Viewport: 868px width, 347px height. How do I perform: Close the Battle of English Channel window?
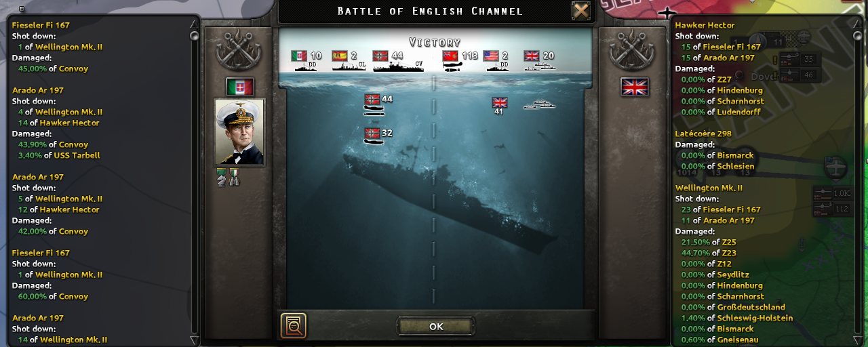pyautogui.click(x=580, y=11)
